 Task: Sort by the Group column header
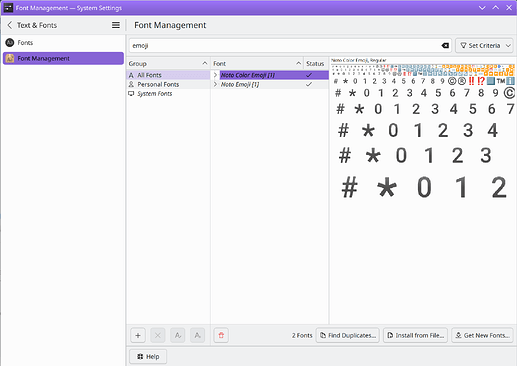point(168,63)
